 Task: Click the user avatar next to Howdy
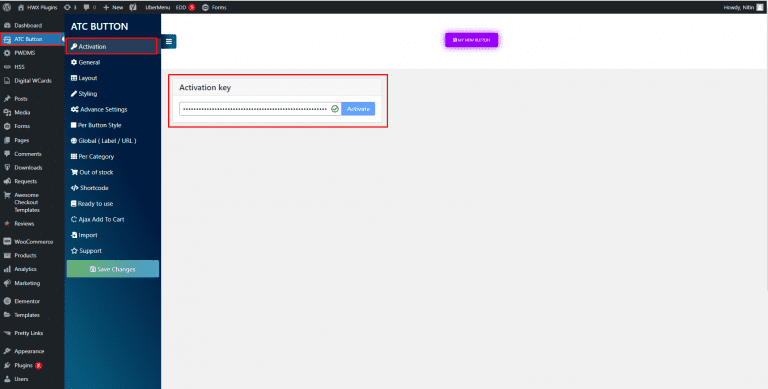[759, 7]
